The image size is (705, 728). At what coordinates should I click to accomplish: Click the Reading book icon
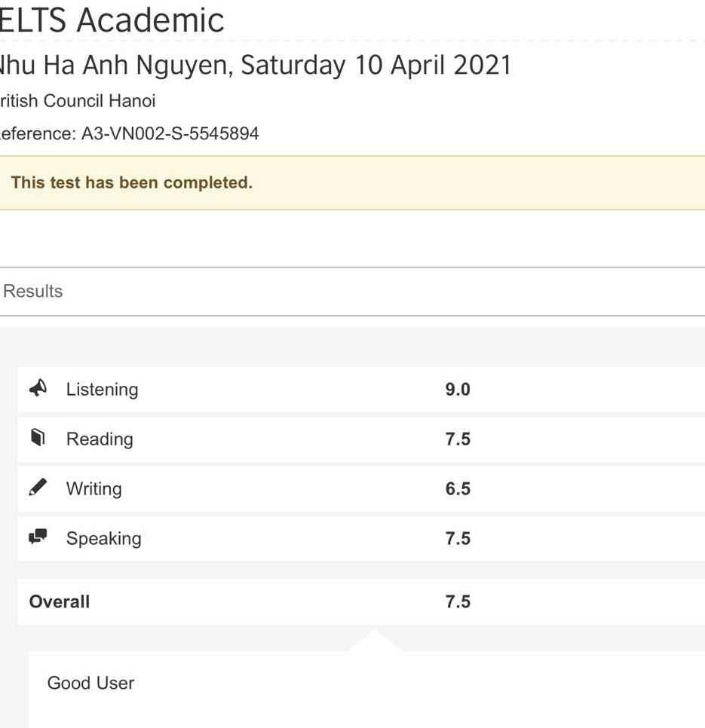[x=38, y=438]
